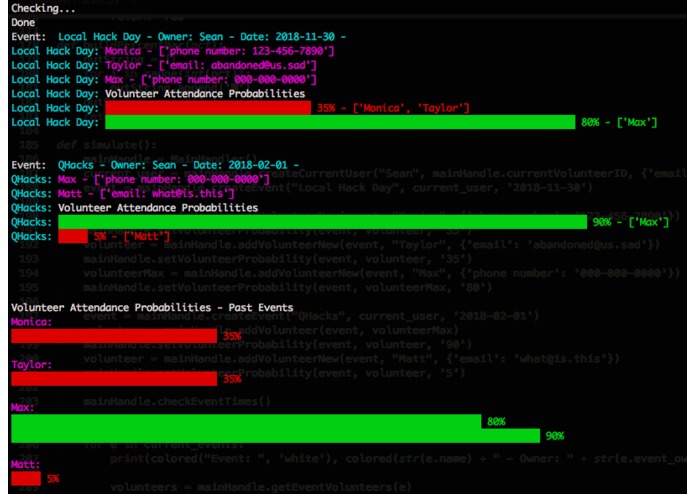Click the green 80% bar for Local Hack Day
Viewport: 695px width, 494px height.
point(340,122)
